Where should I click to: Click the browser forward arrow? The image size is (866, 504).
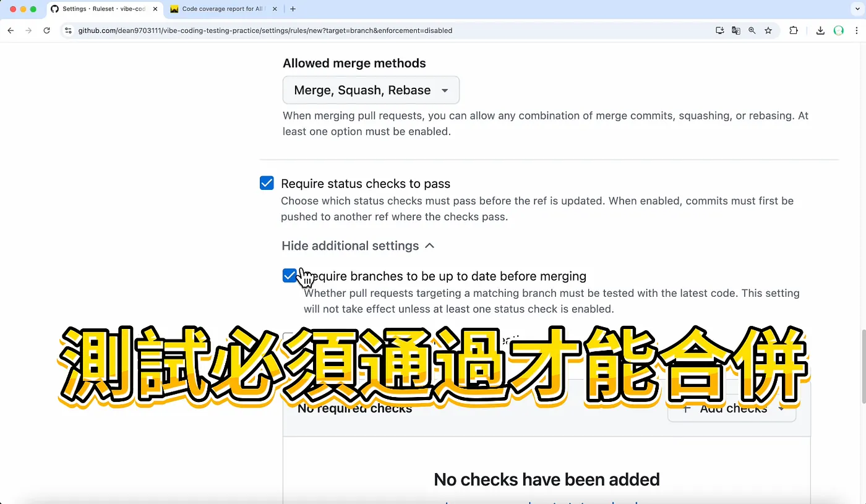(x=28, y=30)
